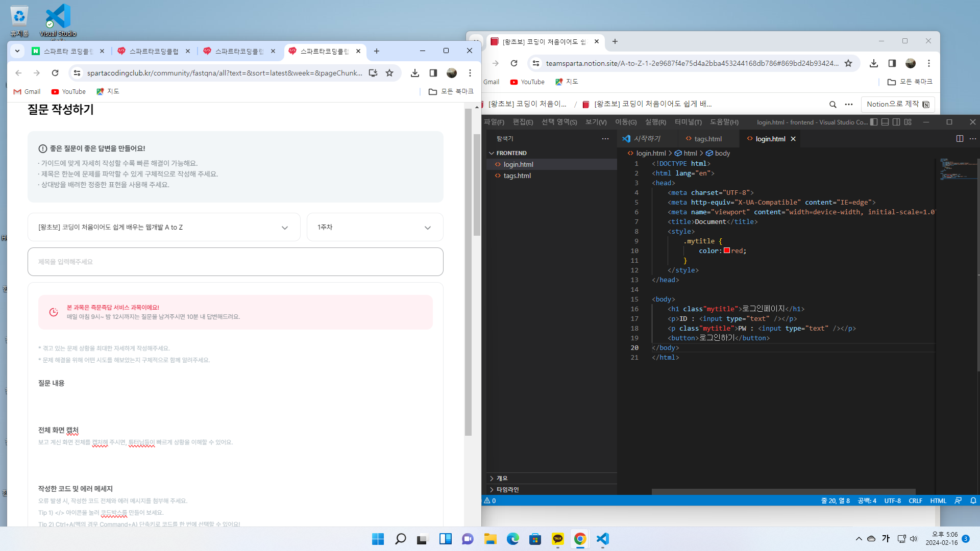Open Explorer views and more actions menu
Viewport: 980px width, 551px height.
605,139
